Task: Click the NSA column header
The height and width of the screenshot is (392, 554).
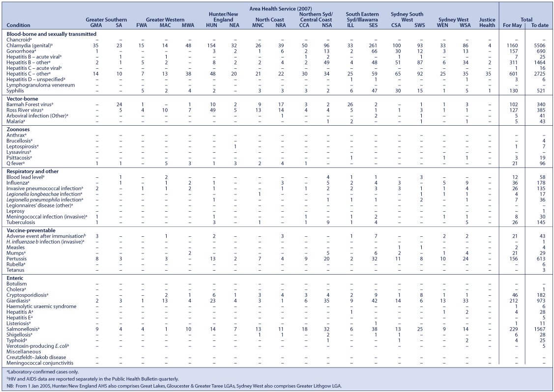Action: 327,26
